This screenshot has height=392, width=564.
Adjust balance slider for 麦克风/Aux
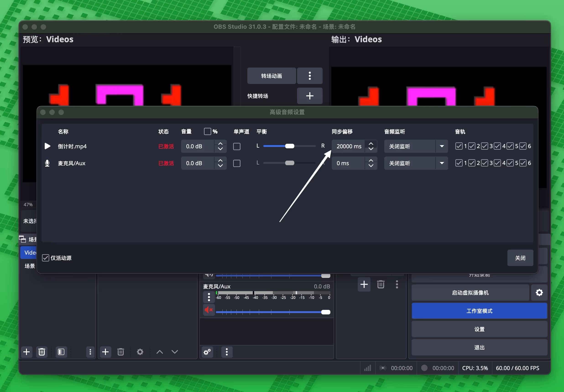pos(290,163)
